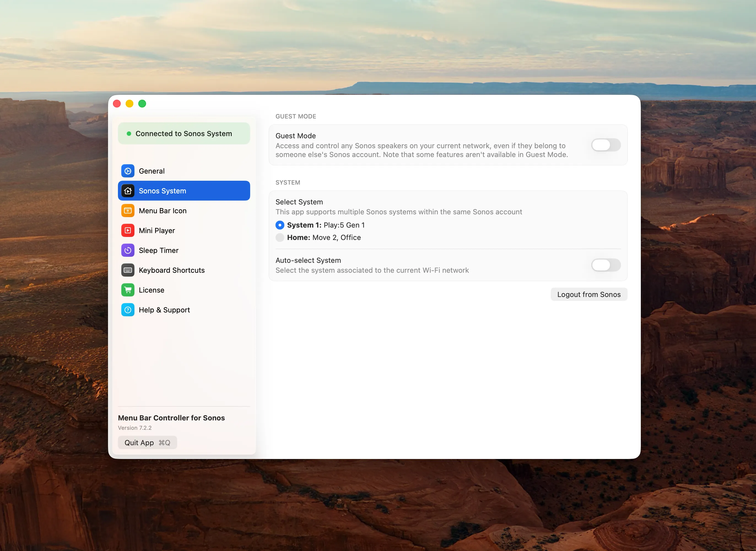The height and width of the screenshot is (551, 756).
Task: Show the License section
Action: tap(184, 290)
